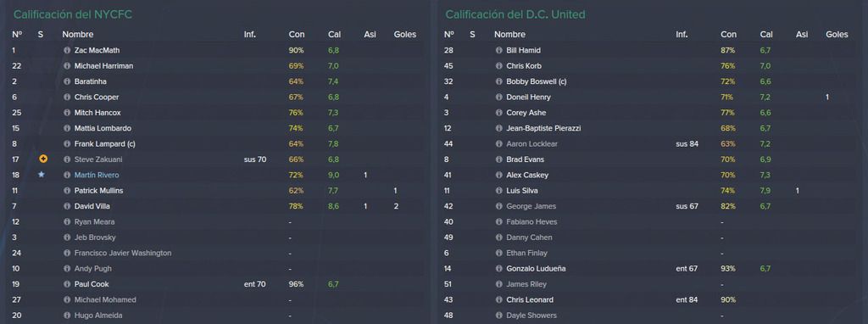868x324 pixels.
Task: Select the Alex Caskey player row
Action: point(648,175)
